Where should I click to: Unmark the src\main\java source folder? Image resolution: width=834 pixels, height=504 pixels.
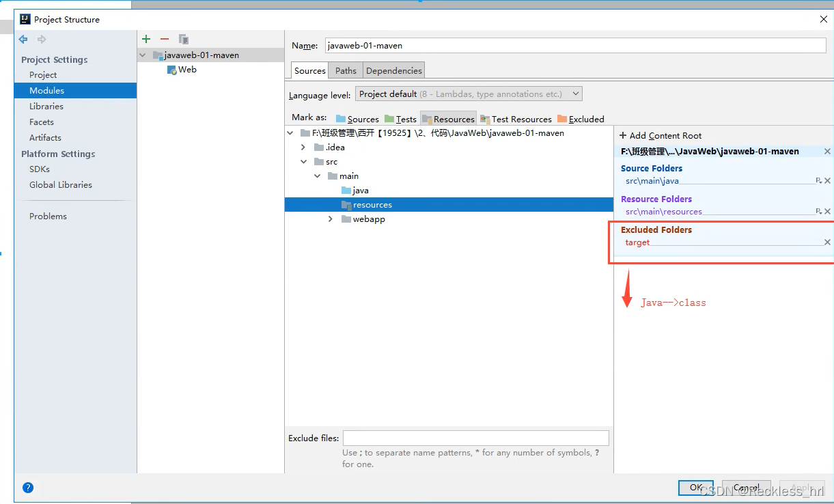827,181
